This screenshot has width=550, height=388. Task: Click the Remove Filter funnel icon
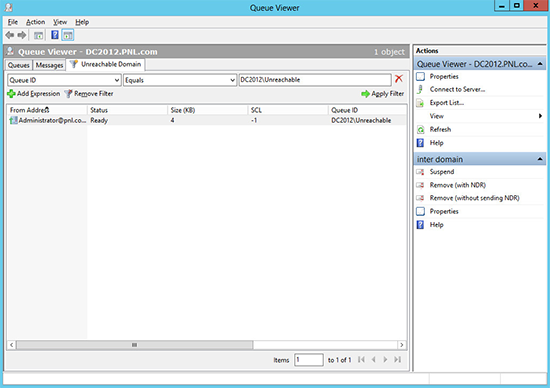click(68, 94)
